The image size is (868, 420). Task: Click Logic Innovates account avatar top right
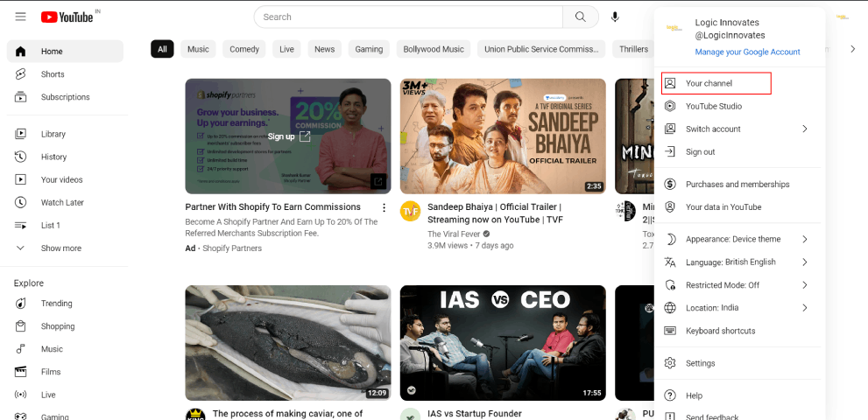[x=842, y=17]
